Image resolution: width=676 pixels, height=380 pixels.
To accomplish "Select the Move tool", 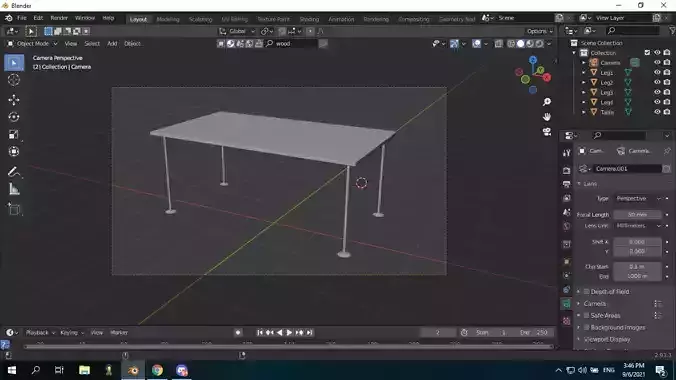I will [x=14, y=100].
